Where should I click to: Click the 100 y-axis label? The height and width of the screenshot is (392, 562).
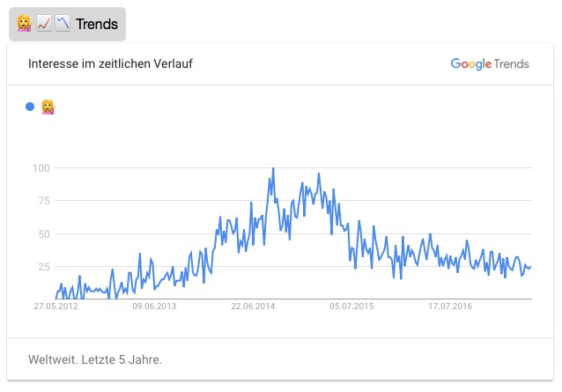[41, 168]
